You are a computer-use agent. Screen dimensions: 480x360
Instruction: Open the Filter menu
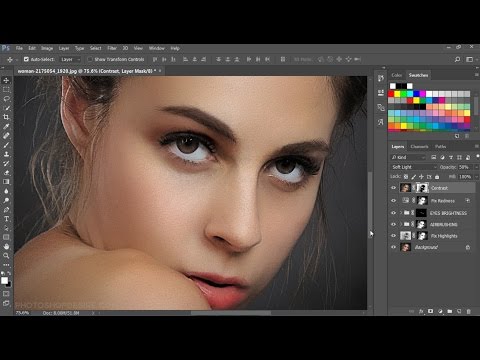(112, 48)
